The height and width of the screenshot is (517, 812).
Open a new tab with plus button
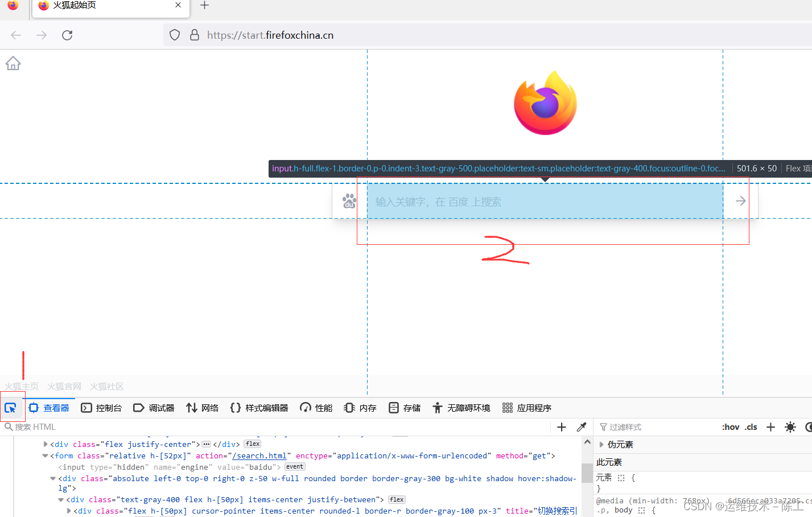[x=205, y=5]
